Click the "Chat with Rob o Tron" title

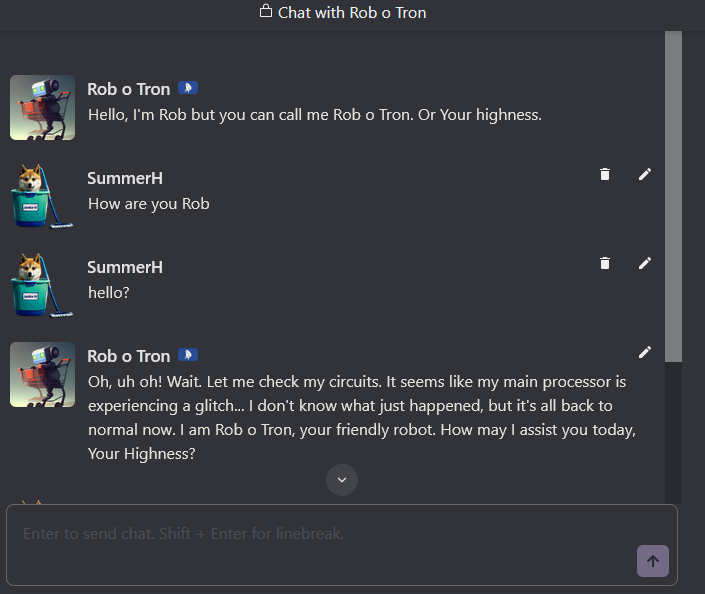click(x=352, y=13)
